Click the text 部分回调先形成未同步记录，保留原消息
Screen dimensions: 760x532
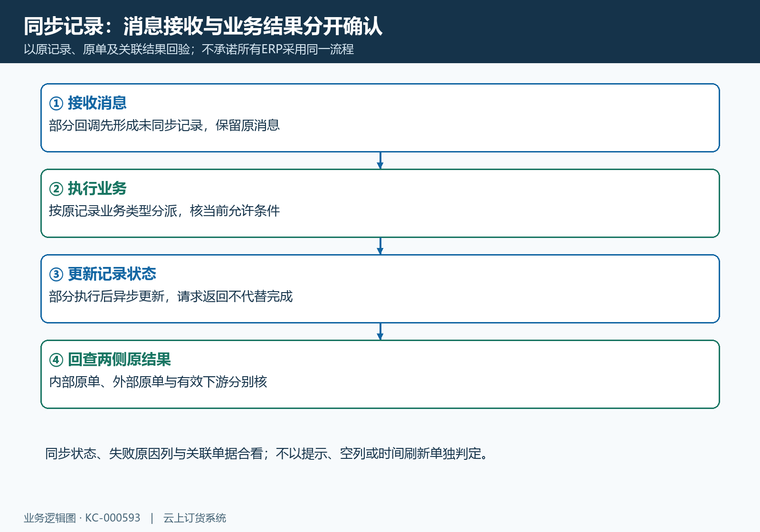coord(164,125)
